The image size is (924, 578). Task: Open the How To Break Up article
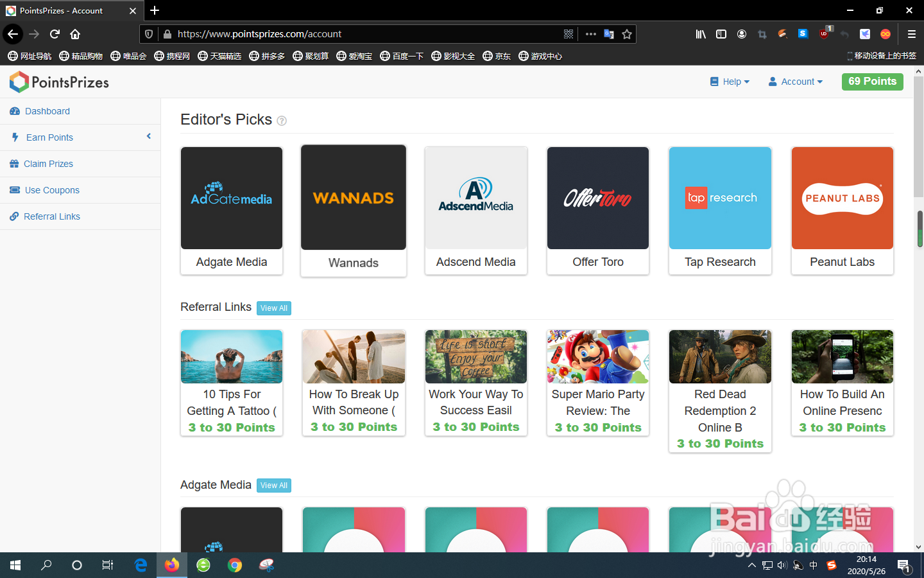[354, 383]
